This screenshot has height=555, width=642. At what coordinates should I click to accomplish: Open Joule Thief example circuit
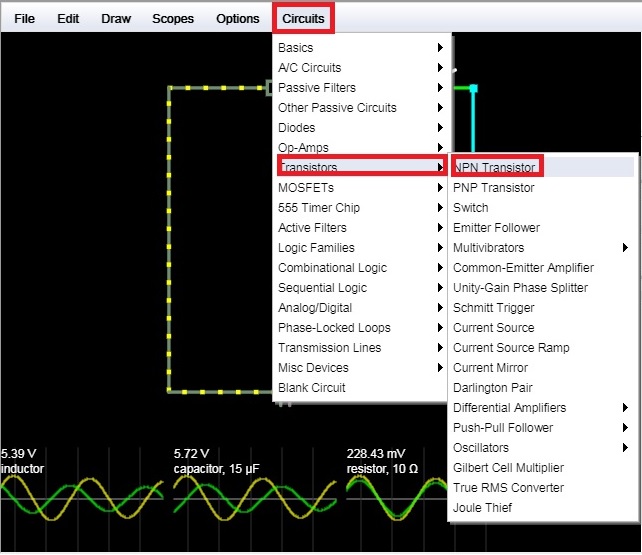coord(485,508)
